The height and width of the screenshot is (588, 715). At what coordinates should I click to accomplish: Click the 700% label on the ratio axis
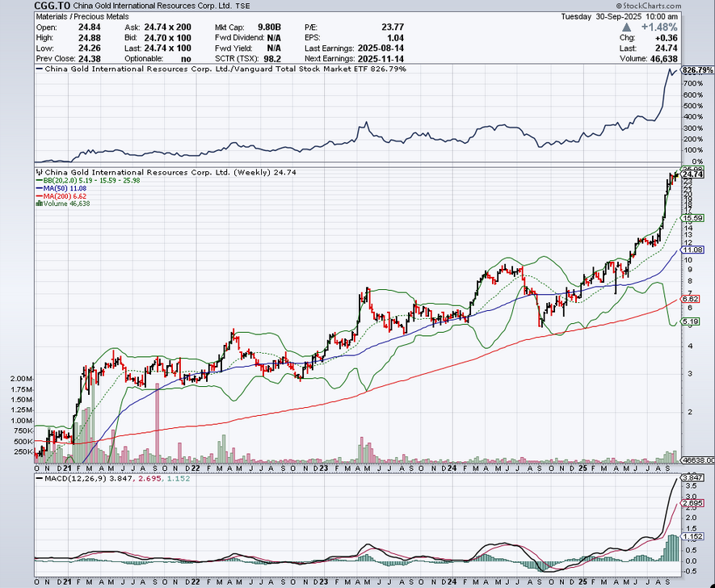(x=692, y=83)
